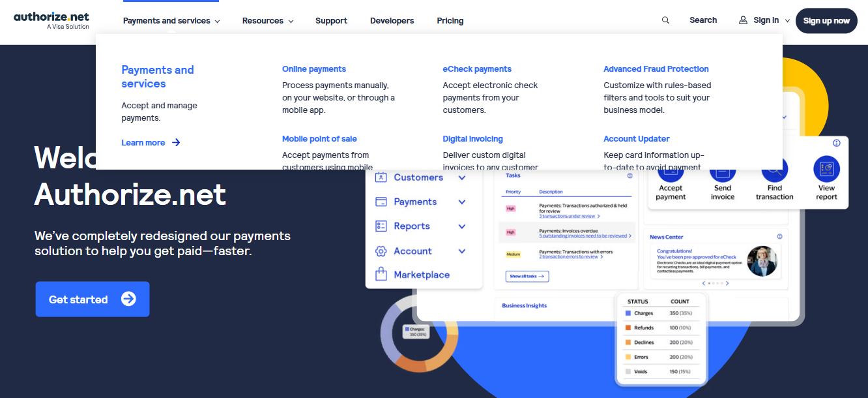
Task: Click the High badge for invoices overdue
Action: (511, 232)
